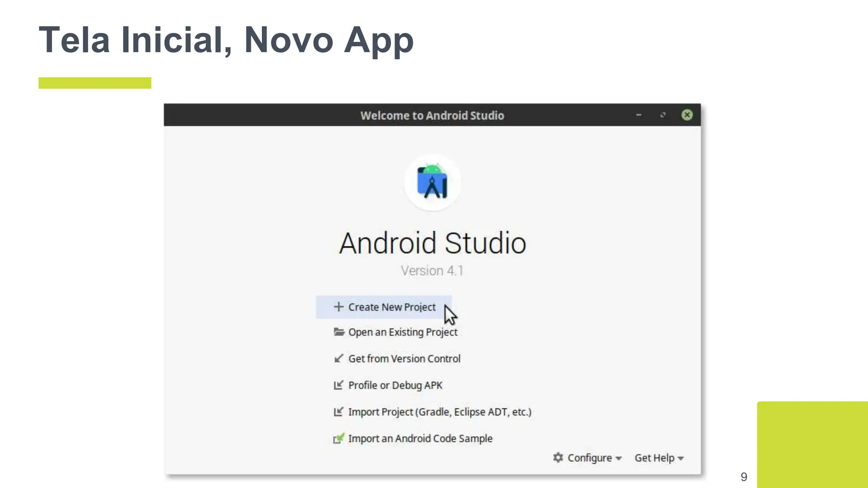
Task: Maximize the Welcome to Android Studio window
Action: click(663, 115)
